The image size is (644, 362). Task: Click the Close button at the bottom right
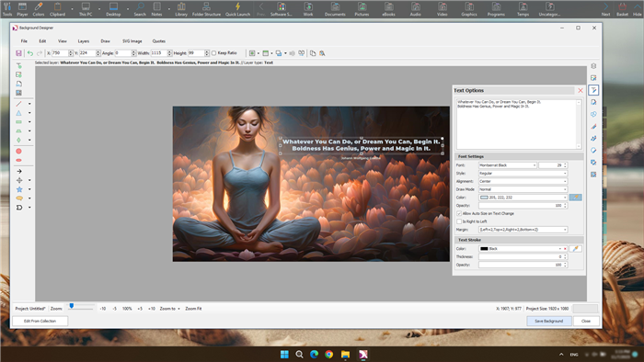tap(586, 321)
